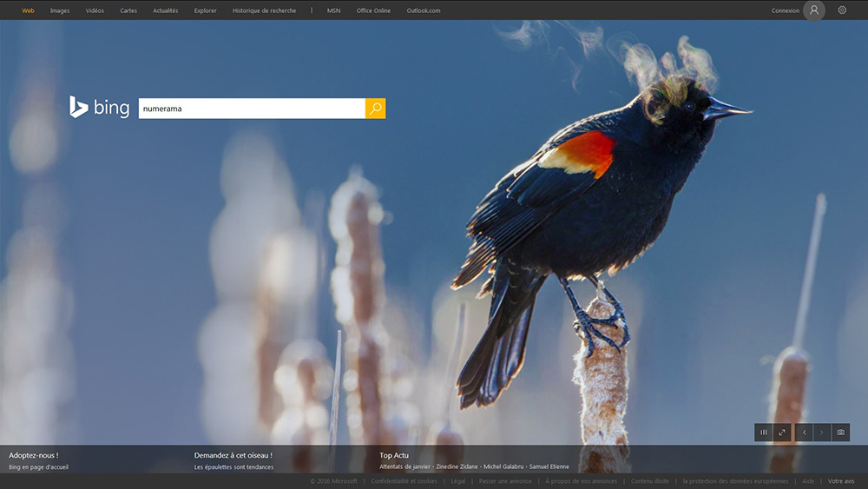Open the Vidéos tab
The image size is (868, 489).
coord(95,10)
